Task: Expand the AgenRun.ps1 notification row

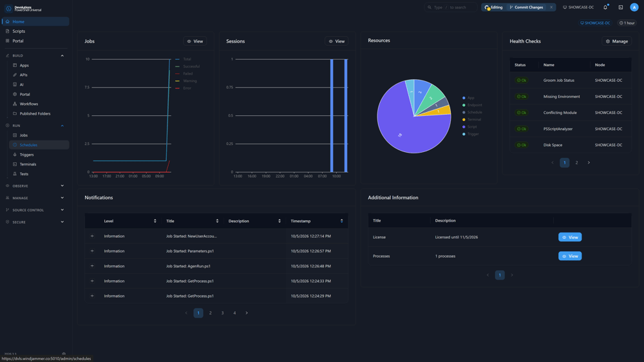Action: [x=92, y=266]
